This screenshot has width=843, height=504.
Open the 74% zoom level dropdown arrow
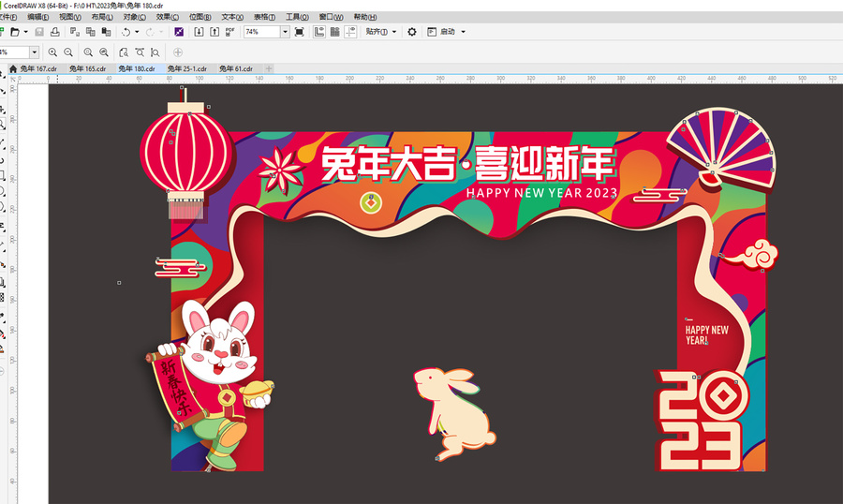[285, 32]
